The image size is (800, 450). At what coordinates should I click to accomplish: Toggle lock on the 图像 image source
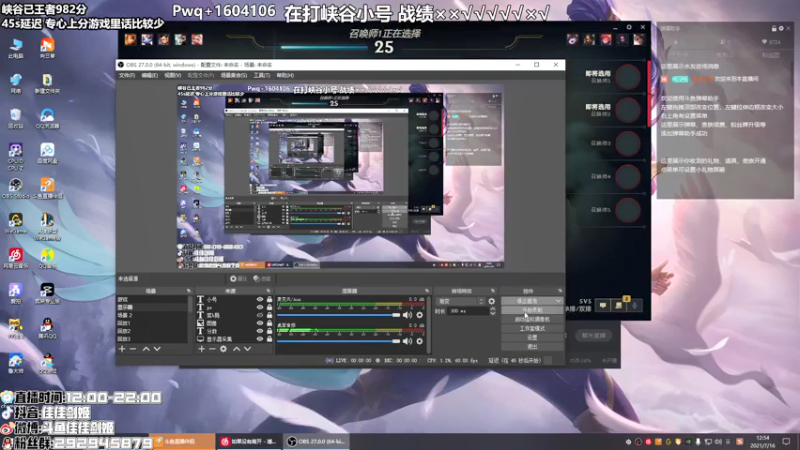pyautogui.click(x=269, y=323)
